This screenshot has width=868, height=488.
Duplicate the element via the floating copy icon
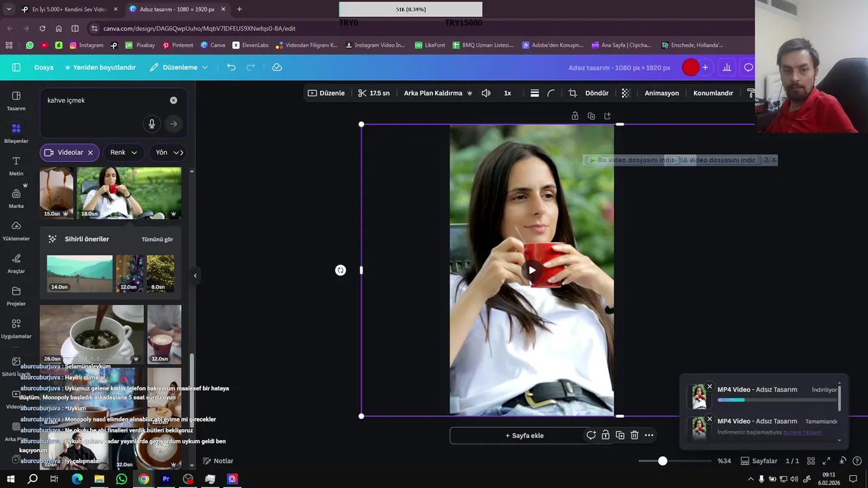591,116
